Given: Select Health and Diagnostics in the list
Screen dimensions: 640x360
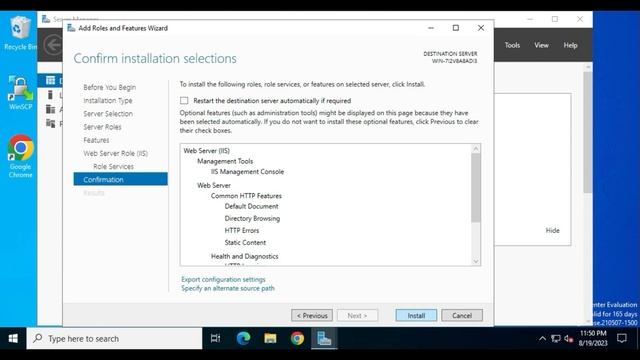Looking at the screenshot, I should click(x=244, y=256).
